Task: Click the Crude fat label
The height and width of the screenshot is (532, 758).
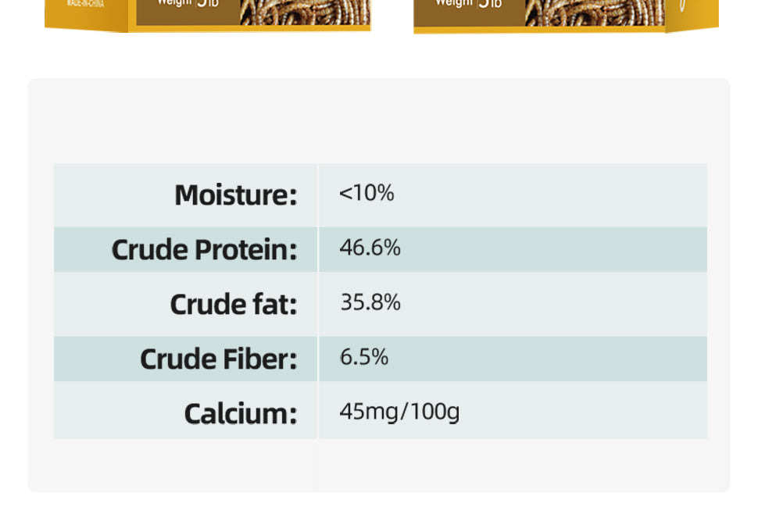Action: [233, 304]
